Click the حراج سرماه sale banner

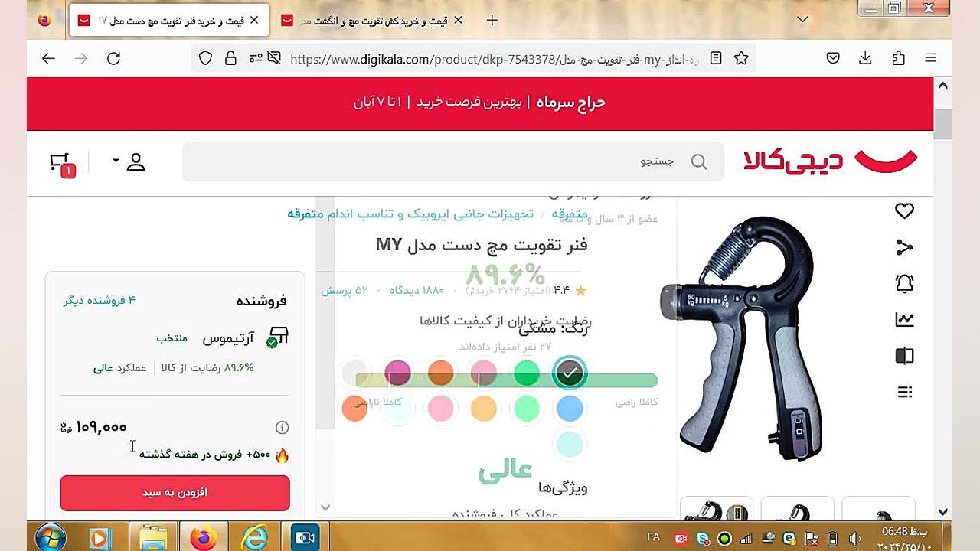(480, 103)
